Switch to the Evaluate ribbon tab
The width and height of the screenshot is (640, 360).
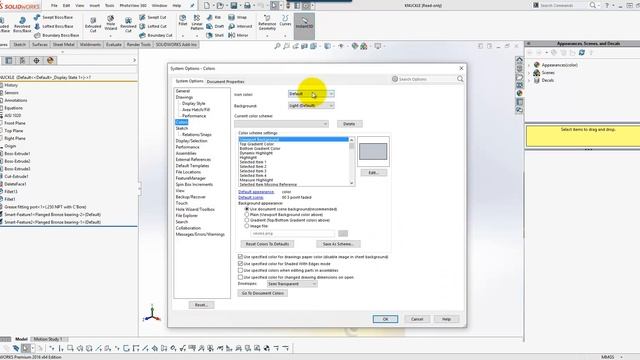point(113,44)
